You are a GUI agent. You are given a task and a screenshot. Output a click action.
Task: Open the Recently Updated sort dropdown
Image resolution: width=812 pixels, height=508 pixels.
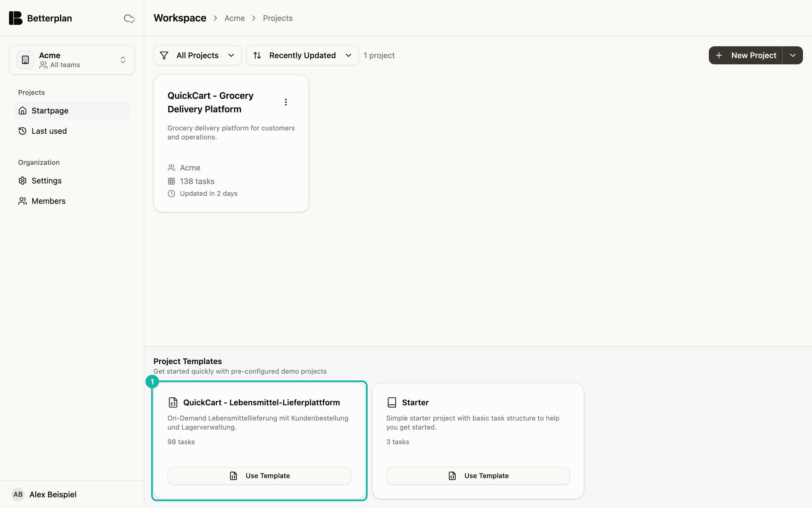[303, 55]
